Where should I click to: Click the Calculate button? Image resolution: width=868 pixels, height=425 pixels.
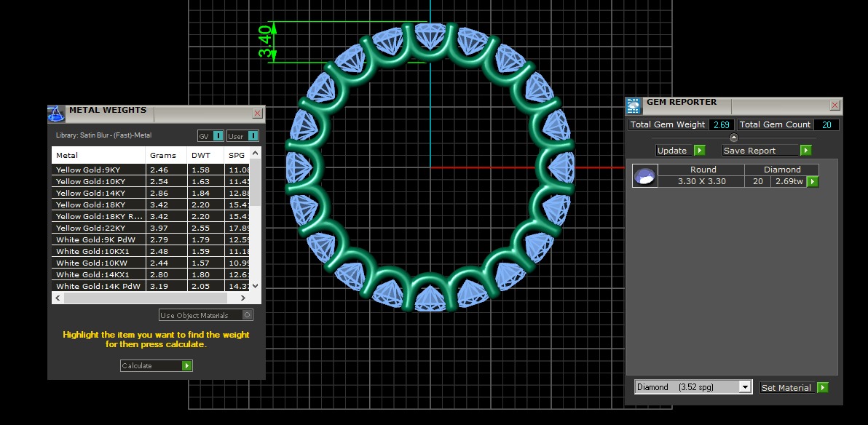[x=156, y=366]
